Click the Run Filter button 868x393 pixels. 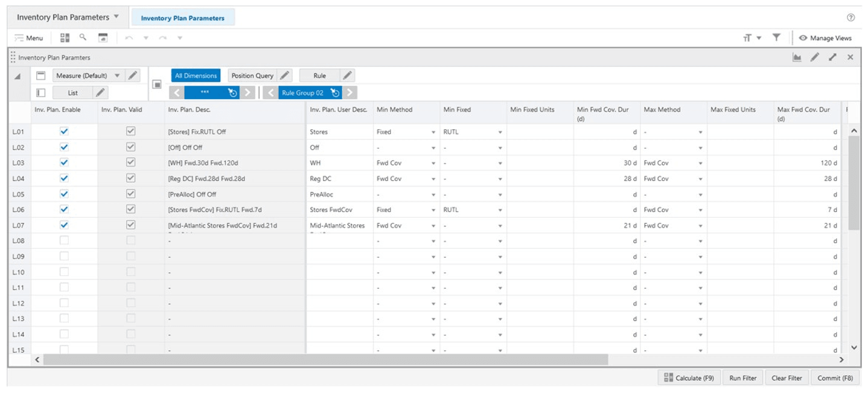pos(742,377)
